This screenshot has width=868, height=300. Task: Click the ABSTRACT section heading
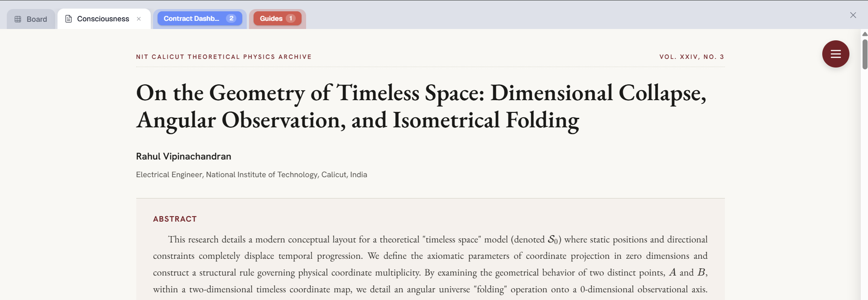[175, 219]
